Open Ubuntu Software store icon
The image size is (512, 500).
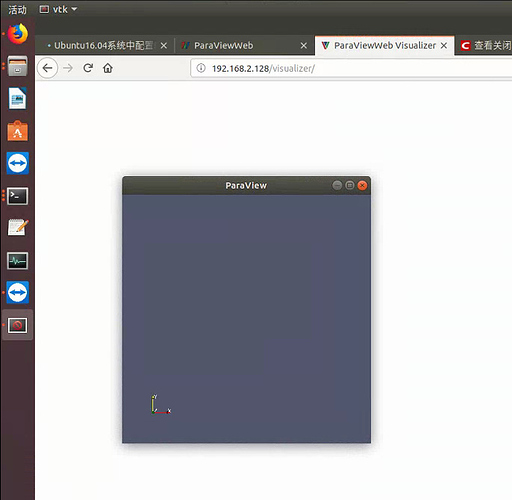18,131
